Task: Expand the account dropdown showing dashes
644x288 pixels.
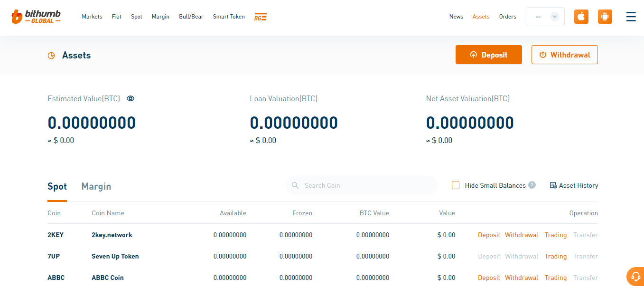Action: tap(545, 17)
